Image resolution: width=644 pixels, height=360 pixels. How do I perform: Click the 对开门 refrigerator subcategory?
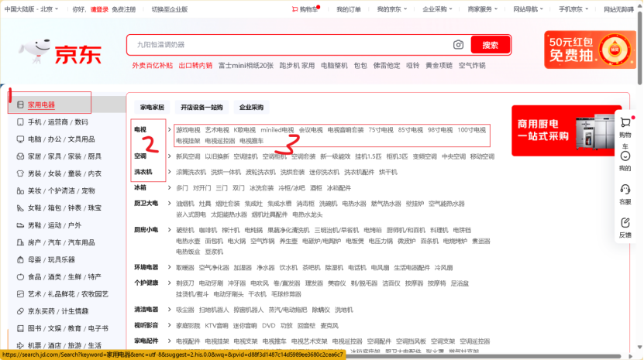click(201, 188)
